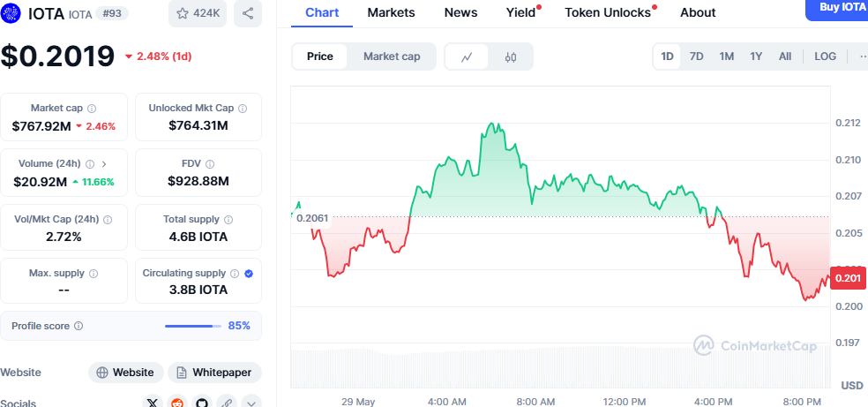Screen dimensions: 868x407
Task: Click verified badge by Circulating supply
Action: (249, 273)
